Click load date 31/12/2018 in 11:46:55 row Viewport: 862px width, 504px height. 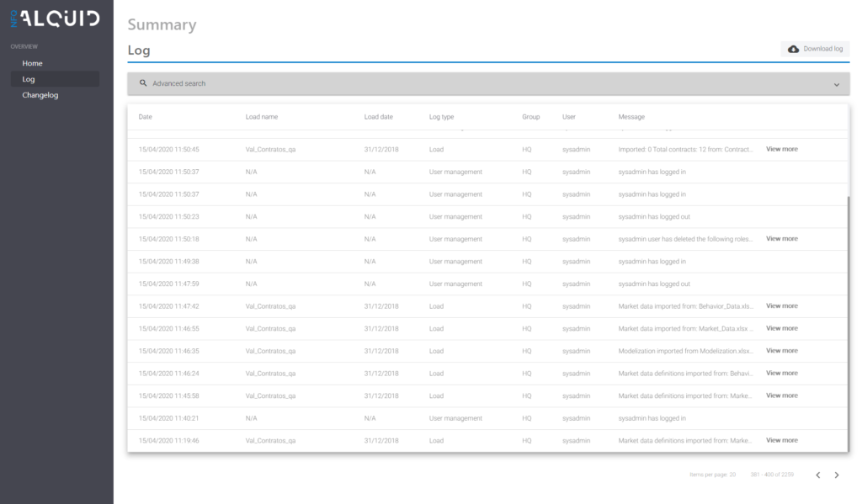(381, 329)
